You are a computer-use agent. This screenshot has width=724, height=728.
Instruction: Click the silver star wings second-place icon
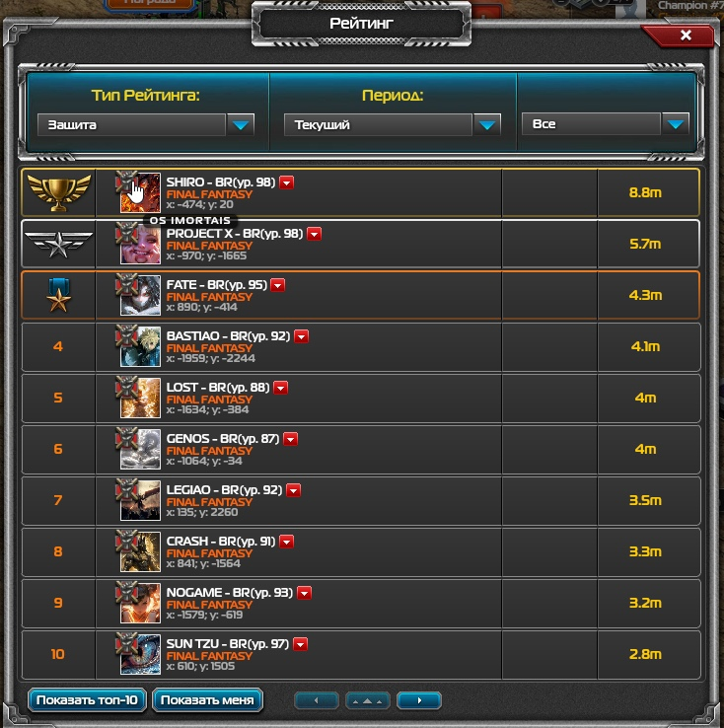(58, 245)
